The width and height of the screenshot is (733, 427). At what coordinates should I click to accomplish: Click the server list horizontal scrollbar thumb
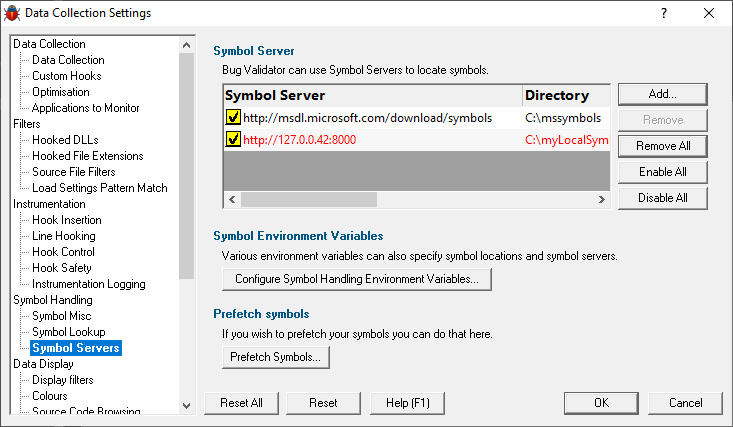tap(309, 199)
